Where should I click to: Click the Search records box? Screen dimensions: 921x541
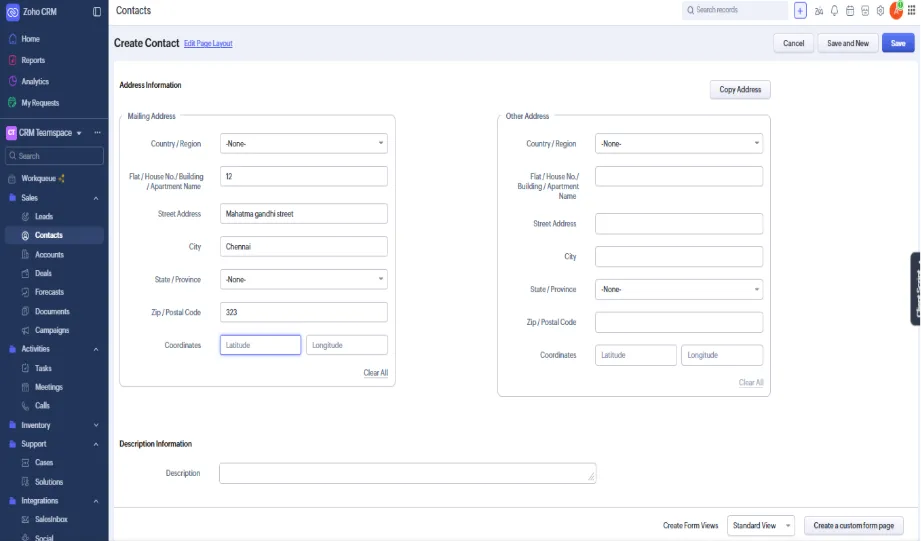[735, 10]
